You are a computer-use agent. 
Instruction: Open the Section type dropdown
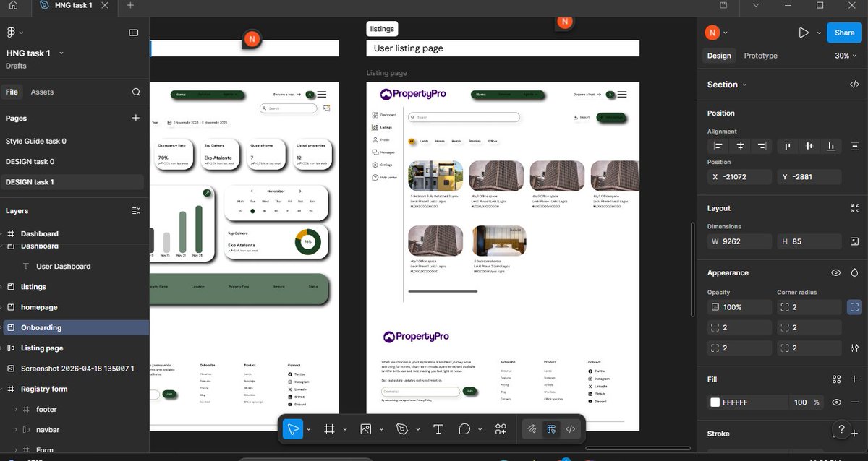726,85
